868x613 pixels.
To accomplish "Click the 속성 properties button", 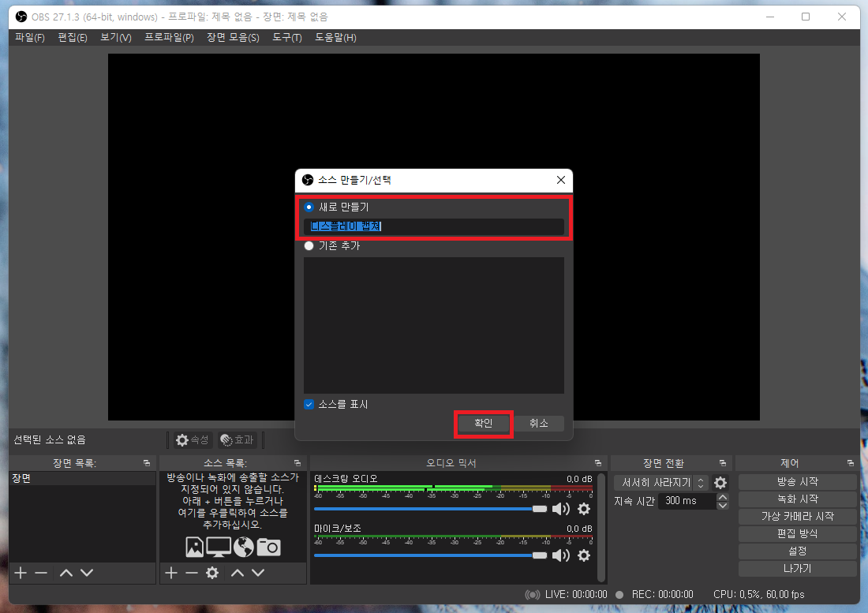I will 193,440.
